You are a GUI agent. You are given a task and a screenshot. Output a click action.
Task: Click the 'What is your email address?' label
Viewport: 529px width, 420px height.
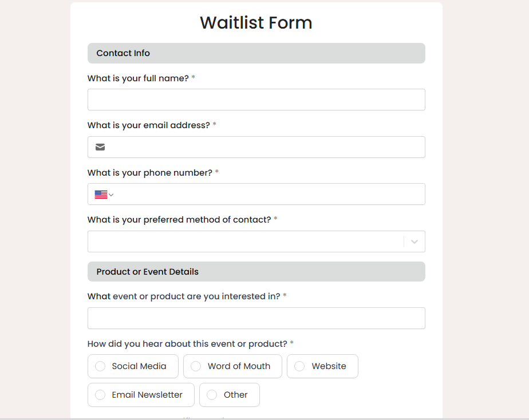coord(149,125)
